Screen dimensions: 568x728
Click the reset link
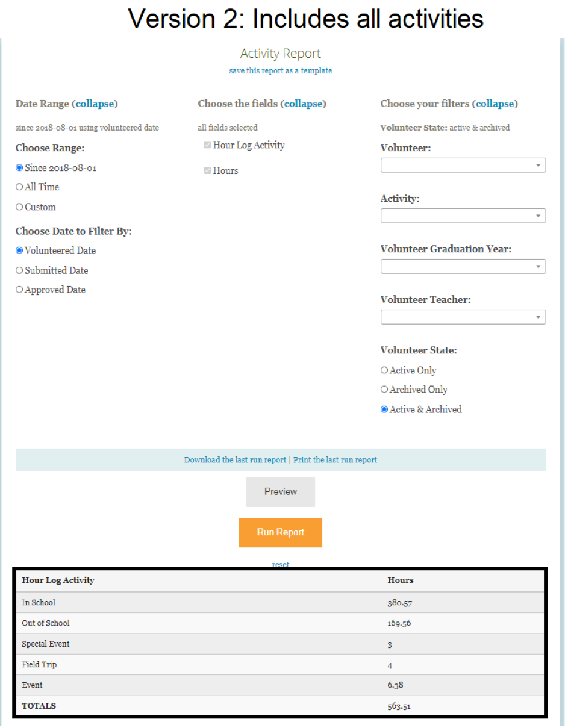281,565
